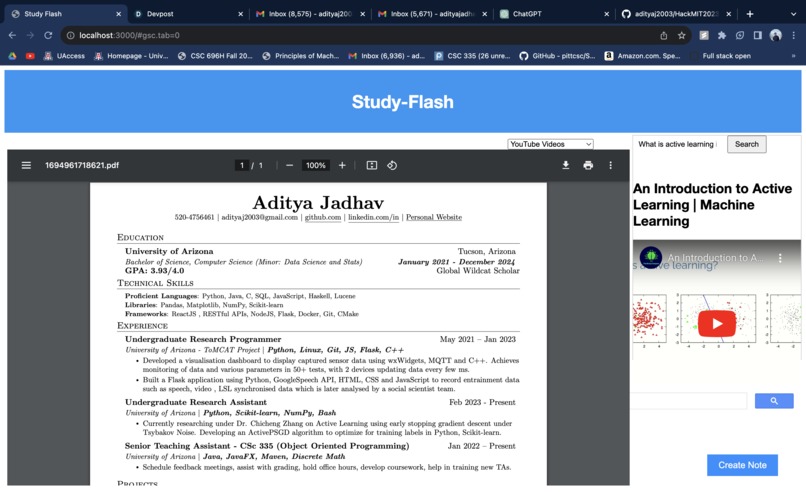This screenshot has width=806, height=504.
Task: Open the tab search chevron
Action: tap(793, 14)
